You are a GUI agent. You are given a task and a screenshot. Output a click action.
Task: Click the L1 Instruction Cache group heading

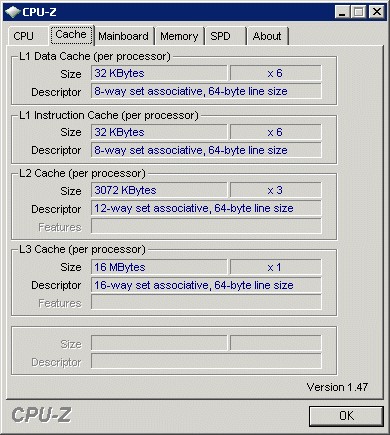click(x=109, y=115)
